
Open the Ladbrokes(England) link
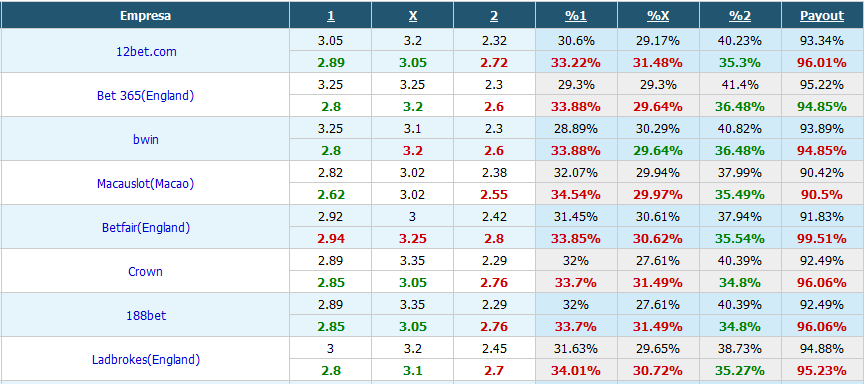click(145, 360)
